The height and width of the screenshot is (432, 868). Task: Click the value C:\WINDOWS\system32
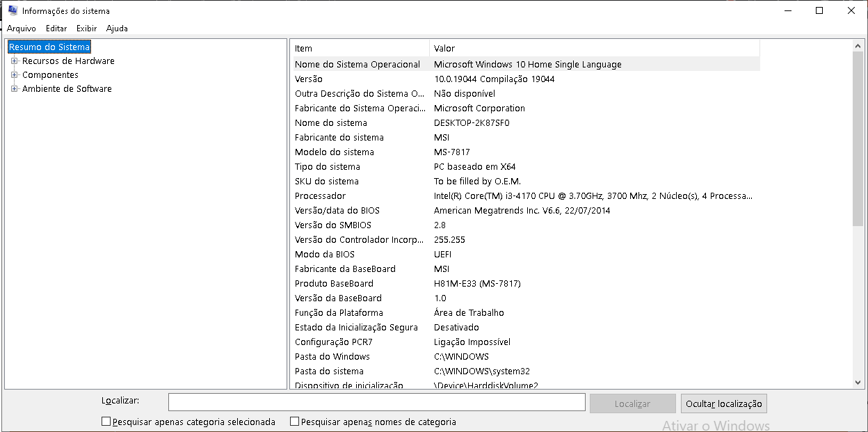tap(482, 371)
